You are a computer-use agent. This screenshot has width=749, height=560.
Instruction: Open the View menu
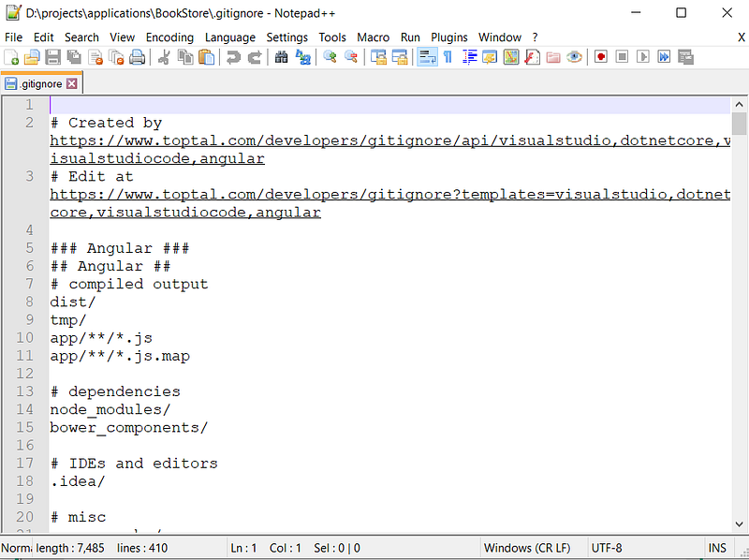tap(123, 37)
